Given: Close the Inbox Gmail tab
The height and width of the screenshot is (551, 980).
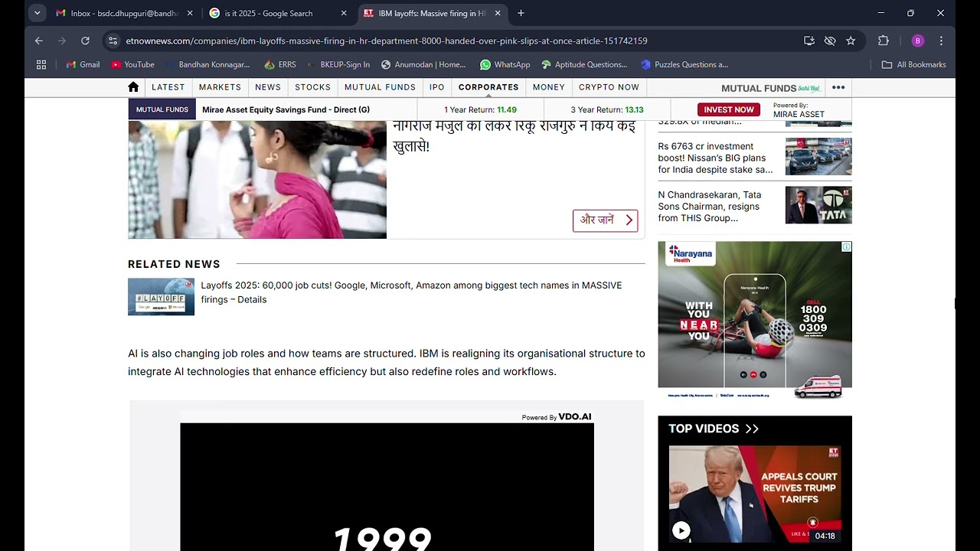Looking at the screenshot, I should [x=190, y=13].
